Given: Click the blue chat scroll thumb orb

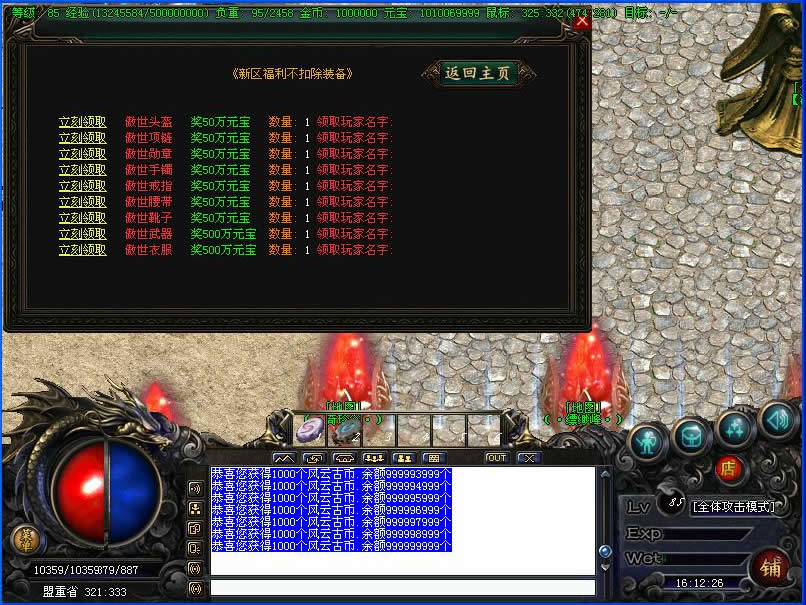Looking at the screenshot, I should pyautogui.click(x=605, y=552).
